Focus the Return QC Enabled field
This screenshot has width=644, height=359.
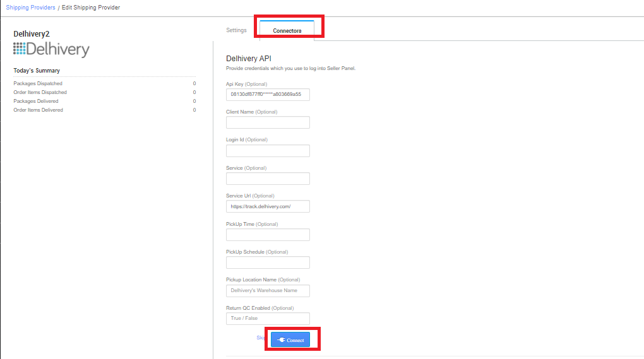[x=268, y=319]
